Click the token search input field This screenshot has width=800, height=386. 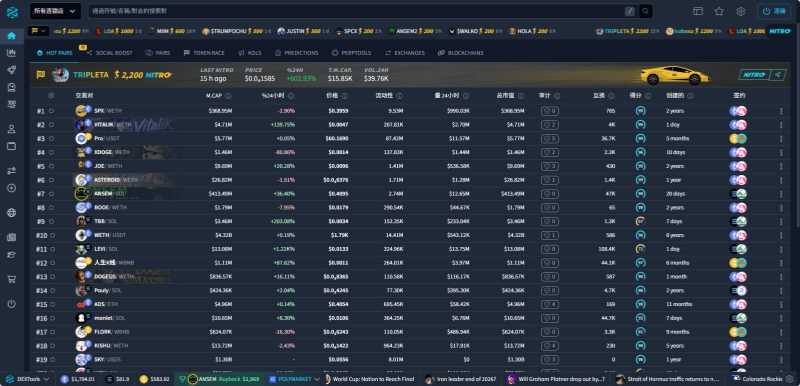tap(357, 11)
